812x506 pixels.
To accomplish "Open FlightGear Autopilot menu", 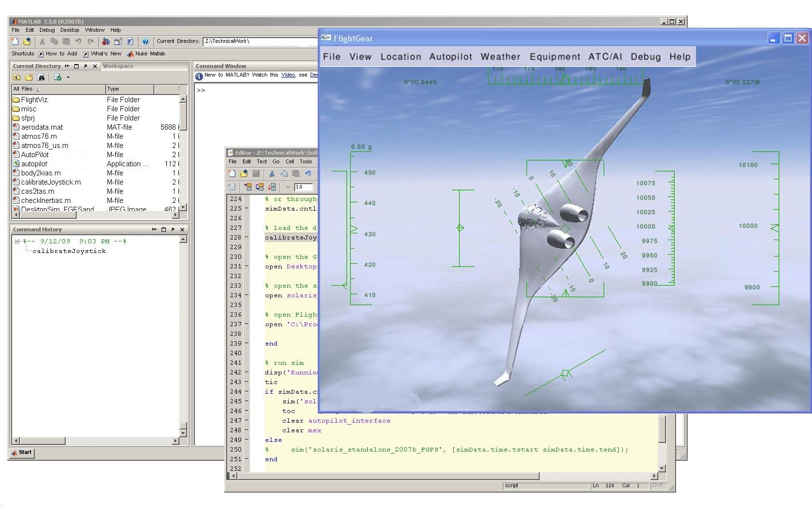I will [451, 57].
